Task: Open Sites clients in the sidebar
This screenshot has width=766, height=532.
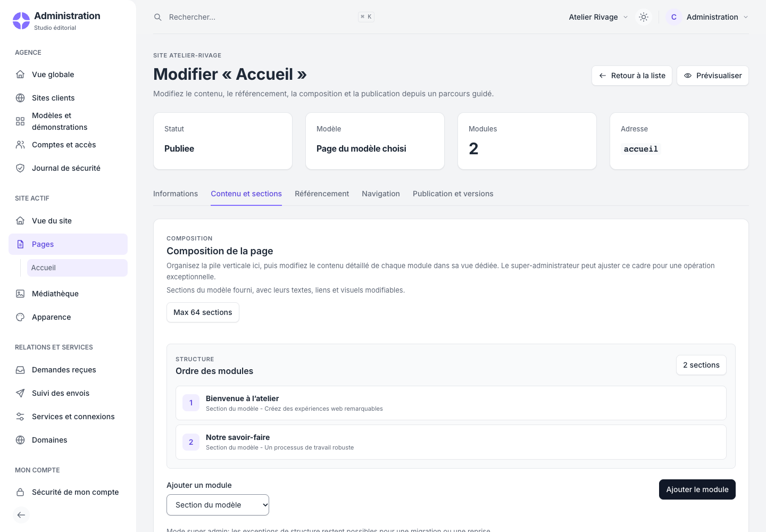Action: coord(68,98)
